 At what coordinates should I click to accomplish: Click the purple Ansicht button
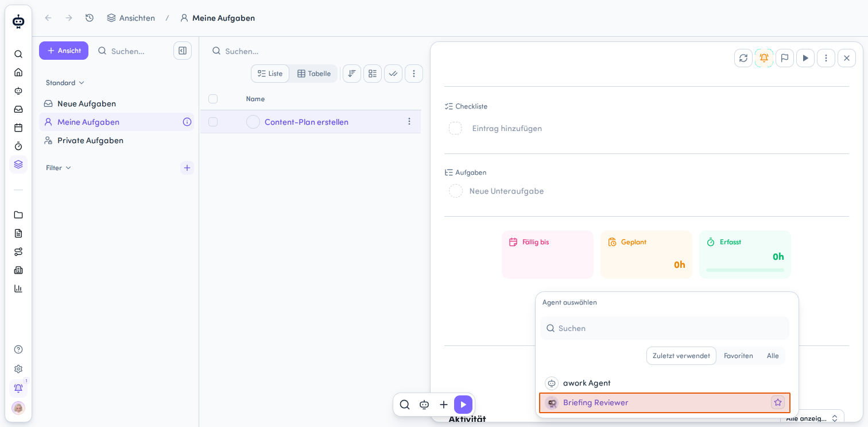coord(64,51)
